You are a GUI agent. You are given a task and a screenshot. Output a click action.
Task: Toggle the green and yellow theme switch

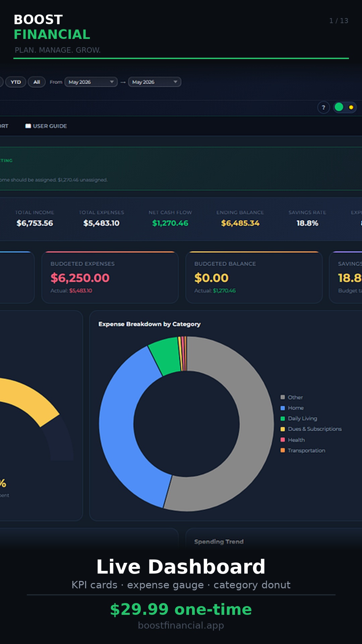coord(345,107)
